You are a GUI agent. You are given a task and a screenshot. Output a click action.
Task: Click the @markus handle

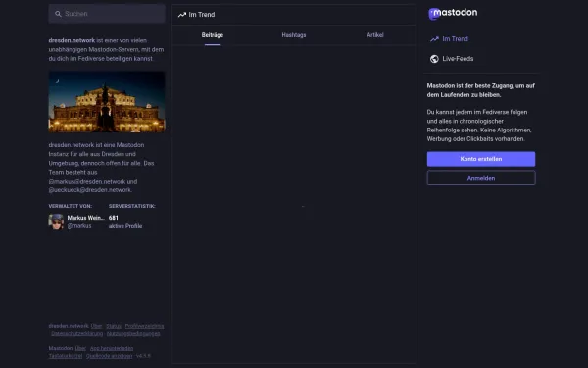point(79,226)
